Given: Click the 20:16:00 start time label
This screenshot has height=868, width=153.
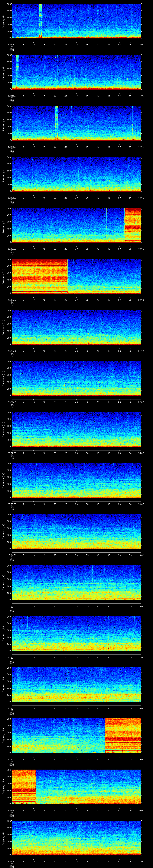Looking at the screenshot, I should [x=12, y=147].
